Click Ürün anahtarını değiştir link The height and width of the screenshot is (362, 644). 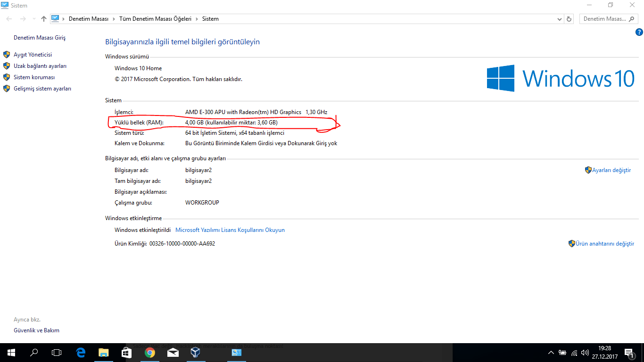605,244
